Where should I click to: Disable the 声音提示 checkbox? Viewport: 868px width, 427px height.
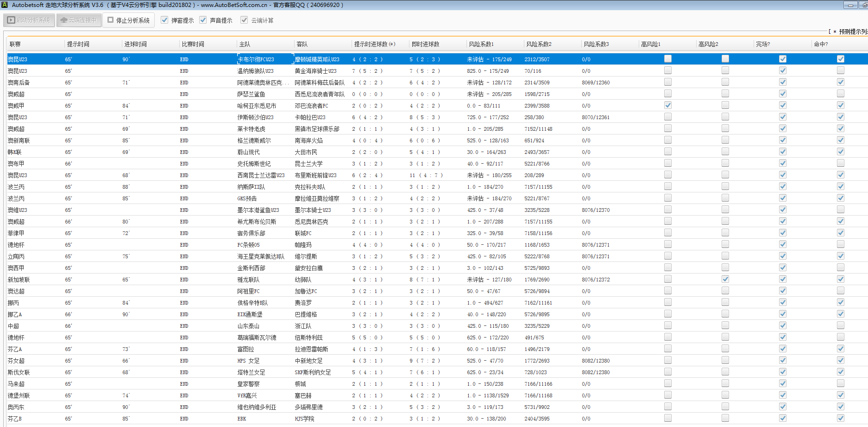(203, 20)
